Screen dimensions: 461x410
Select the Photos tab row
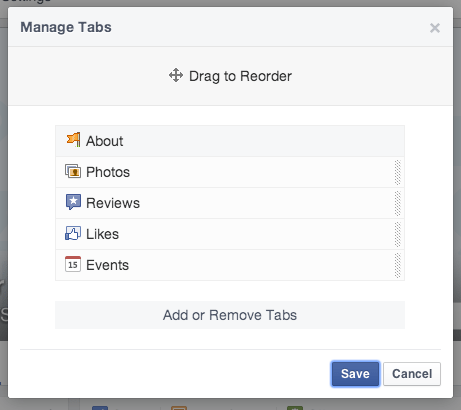pos(230,172)
